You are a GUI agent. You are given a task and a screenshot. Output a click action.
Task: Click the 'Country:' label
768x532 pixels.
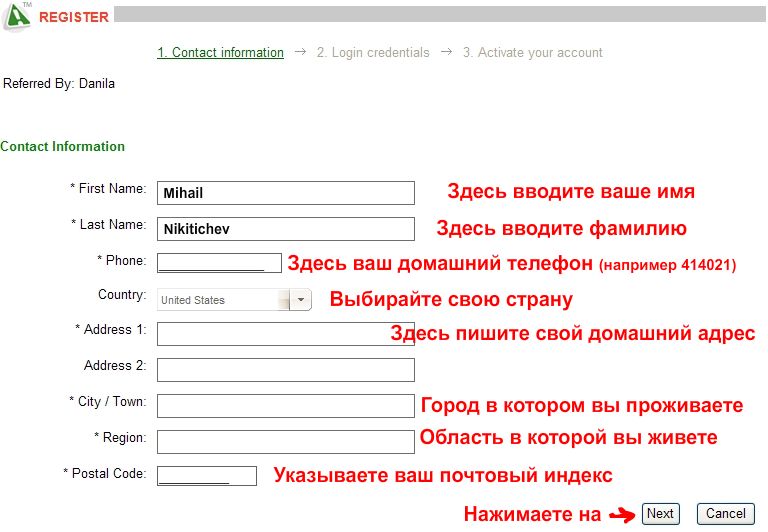122,294
